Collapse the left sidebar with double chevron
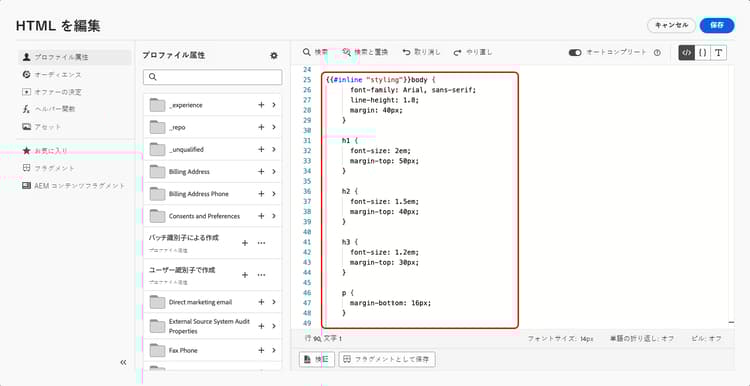750x386 pixels. point(123,363)
